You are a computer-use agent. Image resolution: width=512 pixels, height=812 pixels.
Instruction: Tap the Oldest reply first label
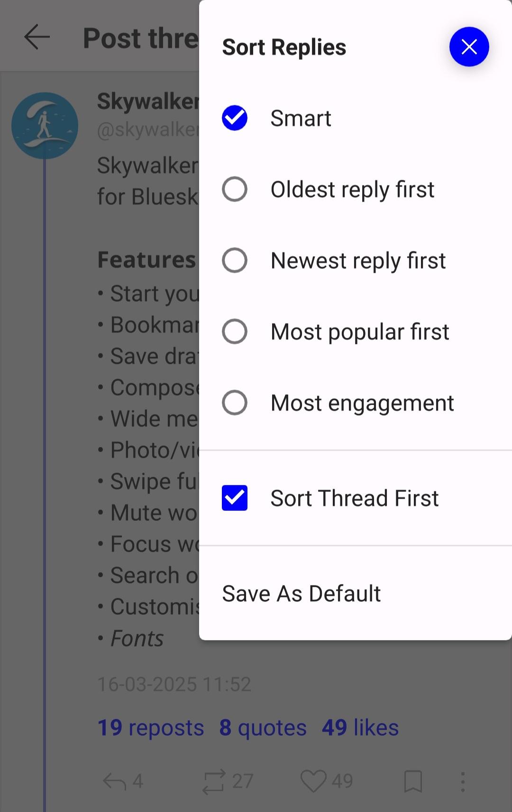[352, 190]
